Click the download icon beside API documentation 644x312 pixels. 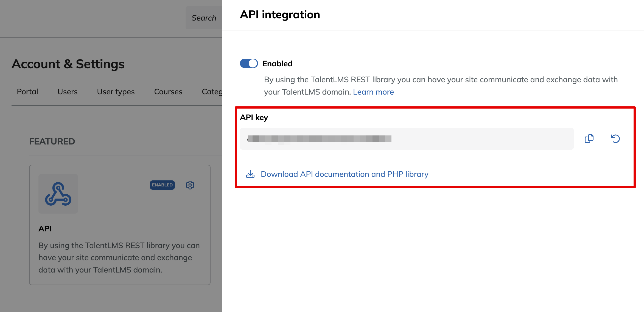tap(250, 174)
